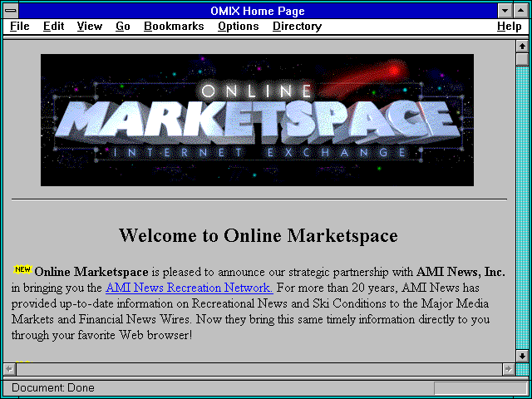Click the 'Document: Done' status text
Viewport: 532px width, 399px height.
point(53,387)
